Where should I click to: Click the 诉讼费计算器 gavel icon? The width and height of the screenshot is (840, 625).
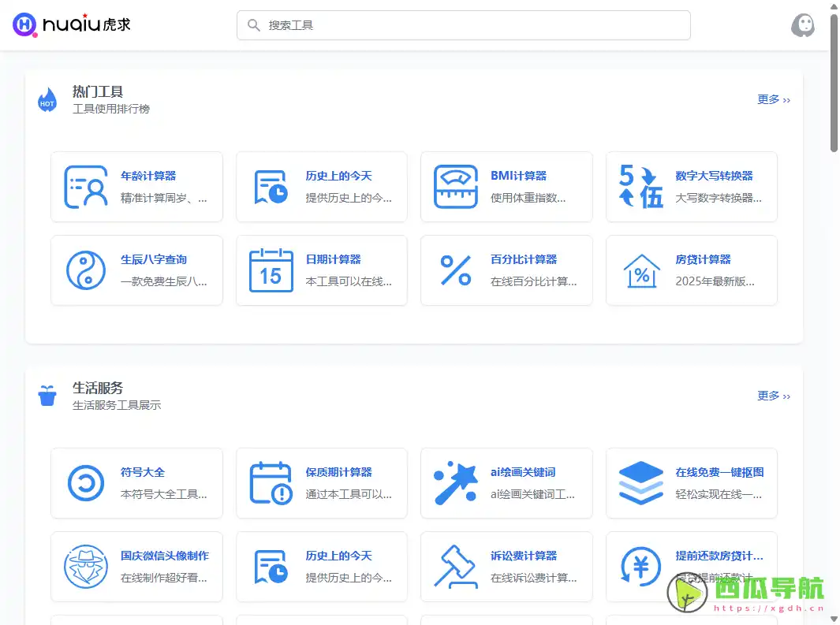click(x=455, y=567)
